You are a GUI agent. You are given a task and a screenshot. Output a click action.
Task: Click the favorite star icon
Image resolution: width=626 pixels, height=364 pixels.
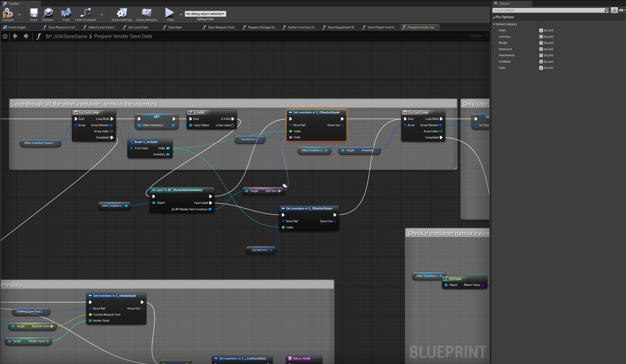[5, 36]
